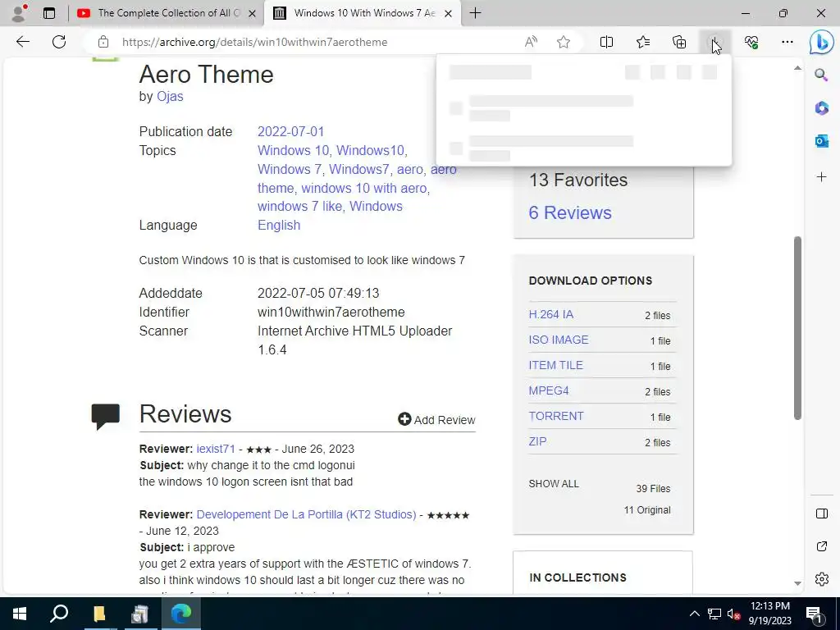The width and height of the screenshot is (840, 630).
Task: Open the muted volume tray icon
Action: click(x=733, y=614)
